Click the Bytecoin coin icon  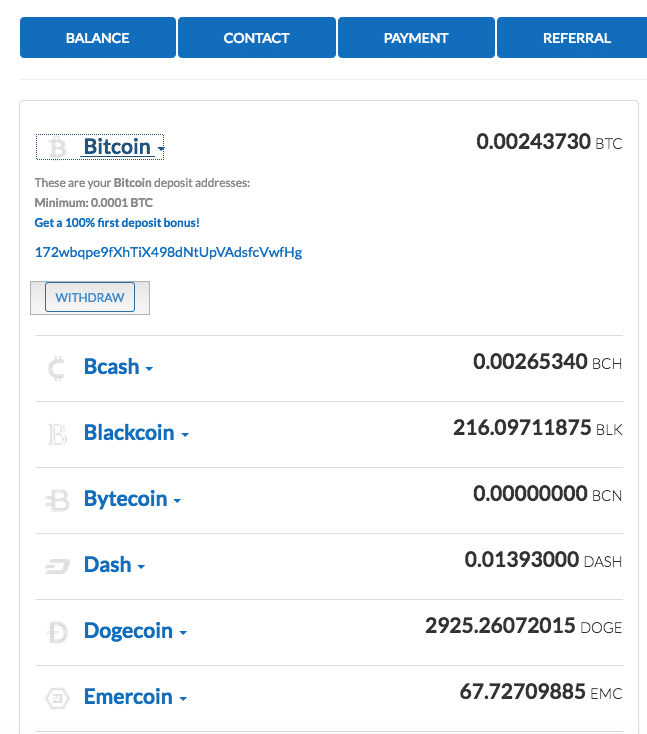(x=57, y=500)
